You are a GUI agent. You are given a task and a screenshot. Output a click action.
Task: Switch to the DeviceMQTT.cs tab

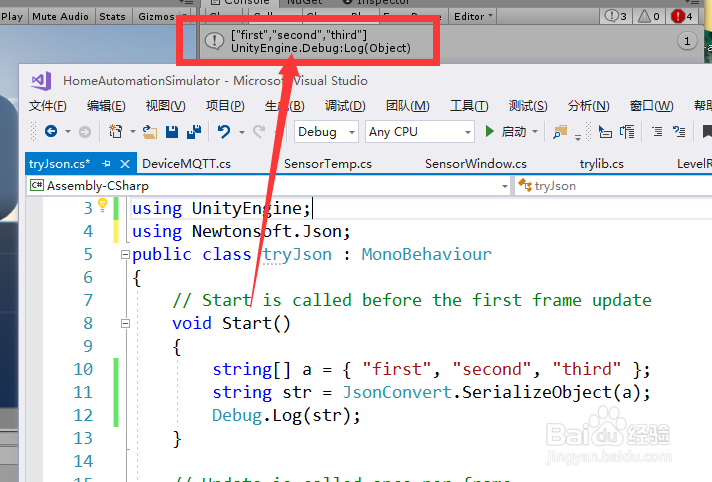pyautogui.click(x=186, y=164)
